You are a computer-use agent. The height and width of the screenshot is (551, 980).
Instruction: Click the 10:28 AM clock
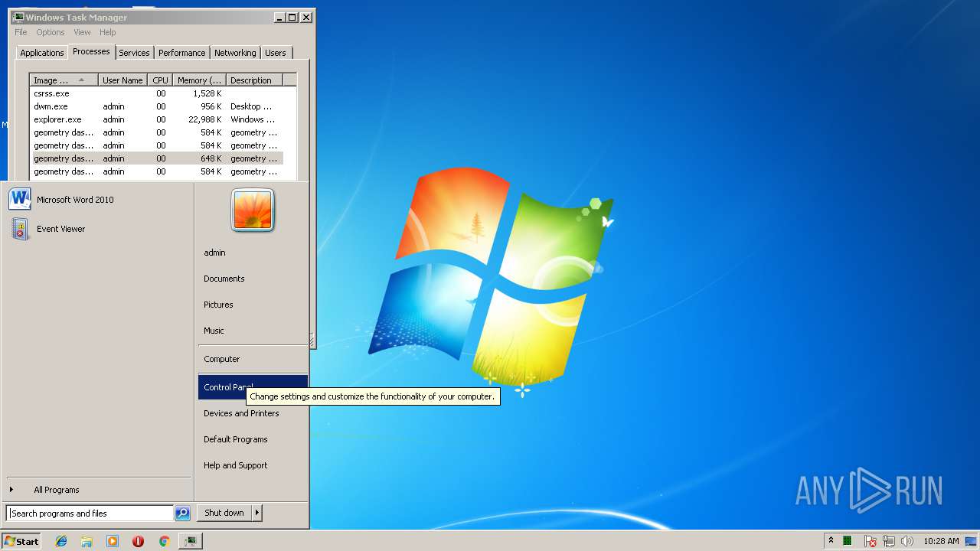[x=941, y=541]
